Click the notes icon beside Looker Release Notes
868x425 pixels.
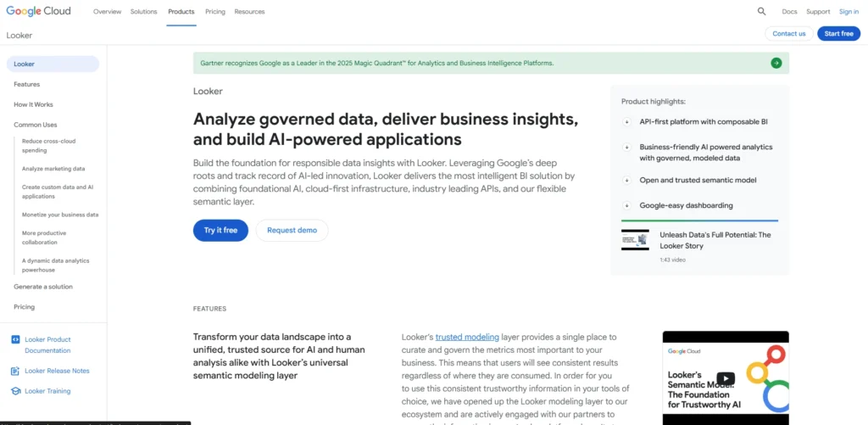coord(15,371)
